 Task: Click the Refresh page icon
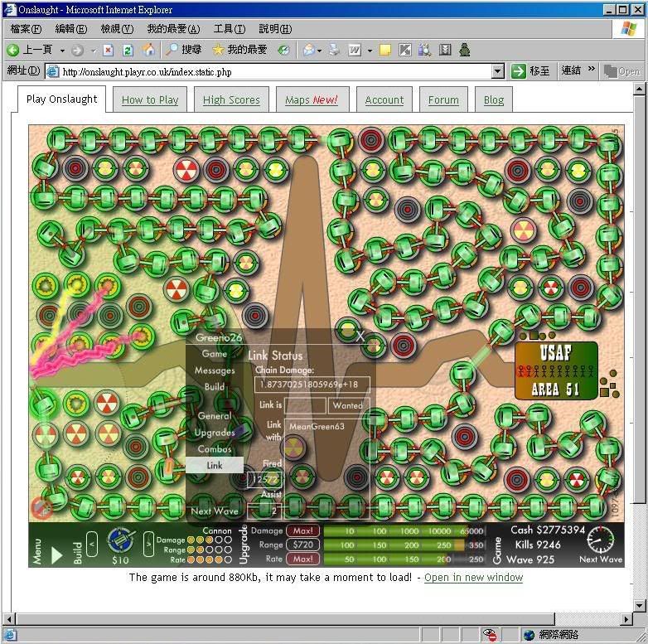(x=128, y=50)
